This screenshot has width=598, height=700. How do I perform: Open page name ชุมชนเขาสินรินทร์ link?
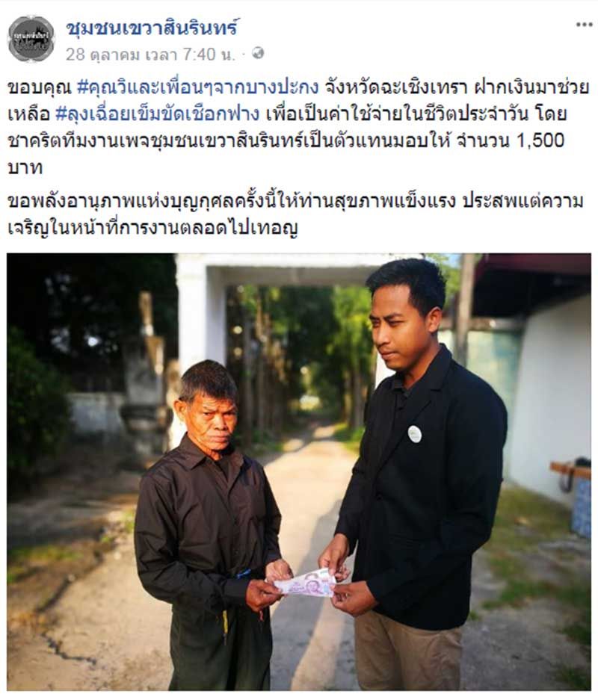point(152,28)
